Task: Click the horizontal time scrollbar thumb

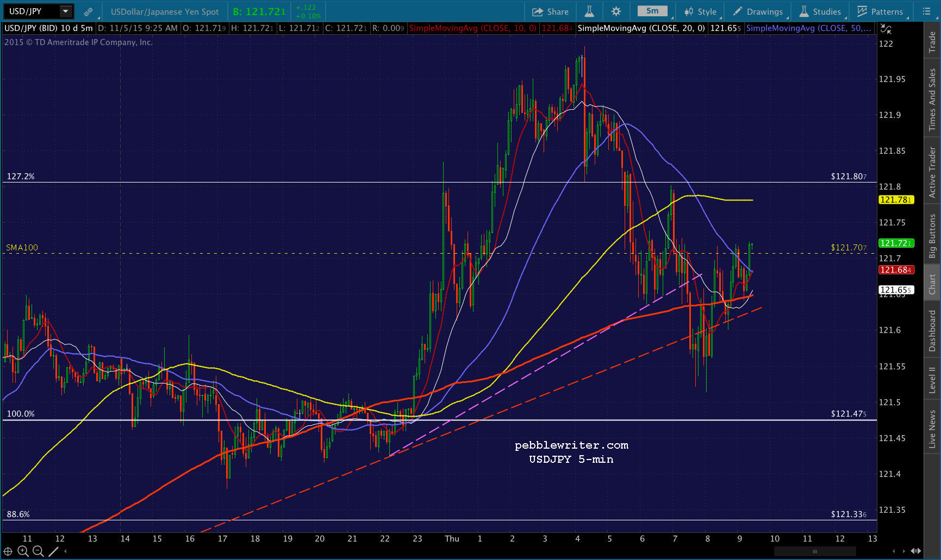Action: [x=815, y=551]
